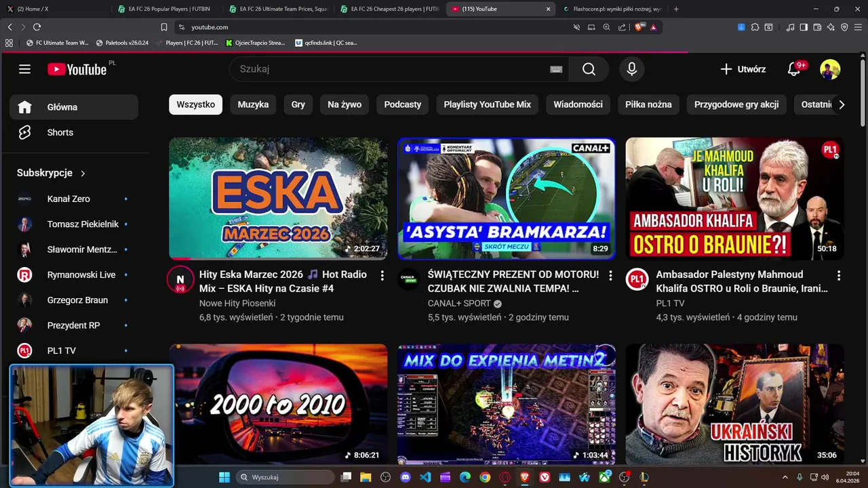The height and width of the screenshot is (488, 868).
Task: Click the Utwórz create button
Action: [743, 69]
